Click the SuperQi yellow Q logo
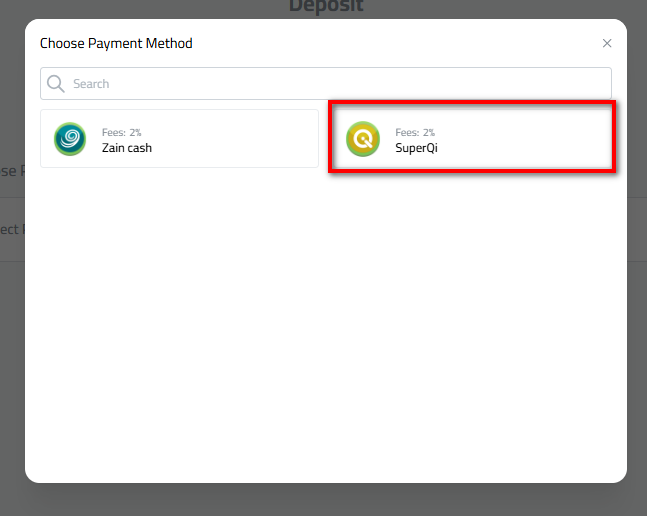 363,139
